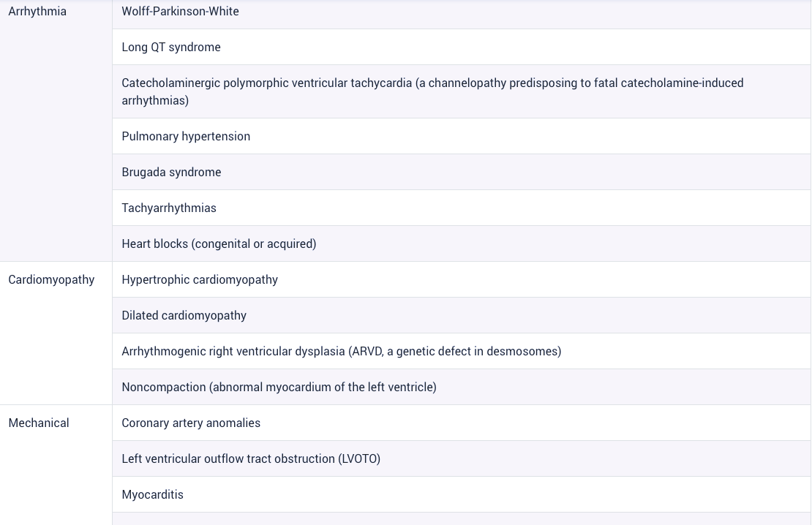Click the Arrhythmia category heading
This screenshot has width=812, height=525.
click(37, 12)
